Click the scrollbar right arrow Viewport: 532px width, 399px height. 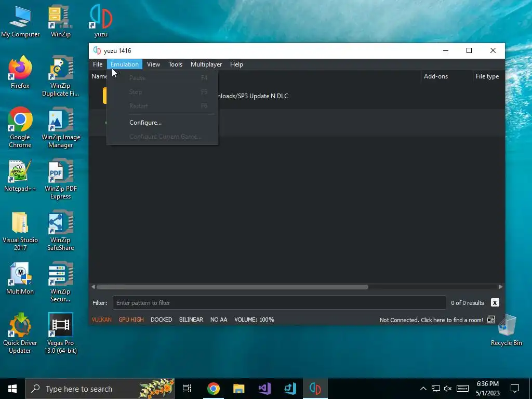(x=500, y=287)
